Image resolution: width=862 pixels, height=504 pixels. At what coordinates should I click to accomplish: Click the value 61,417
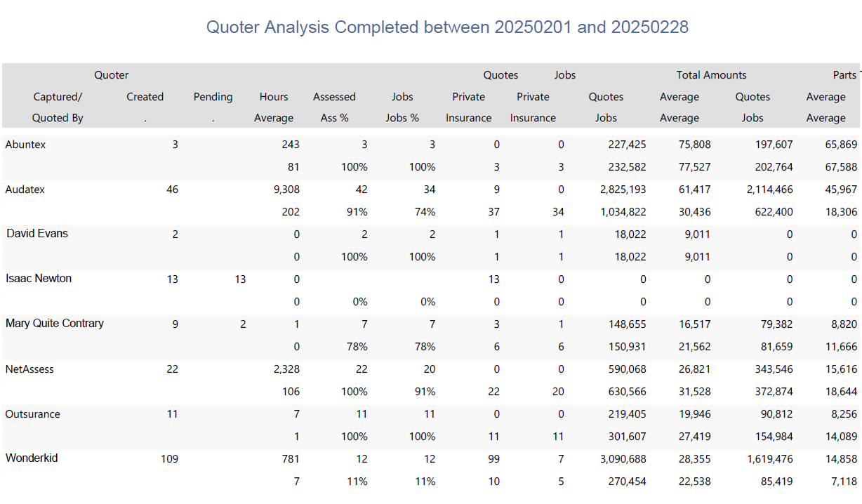tap(695, 190)
